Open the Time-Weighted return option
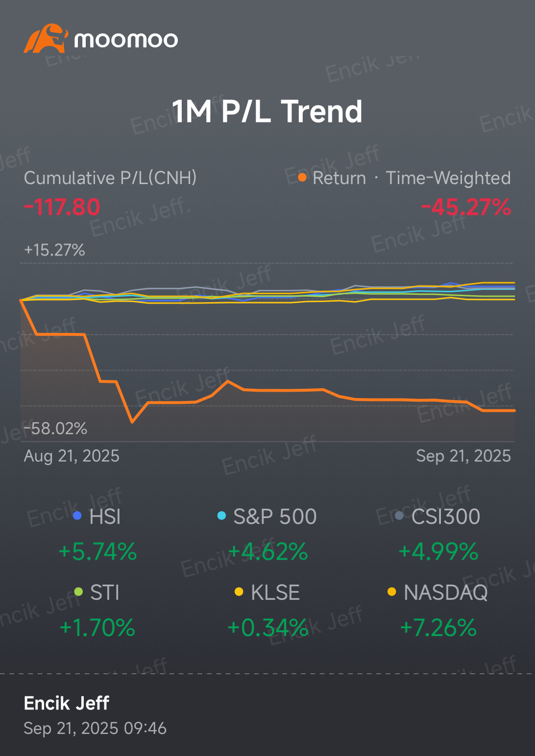The image size is (535, 756). (x=448, y=178)
